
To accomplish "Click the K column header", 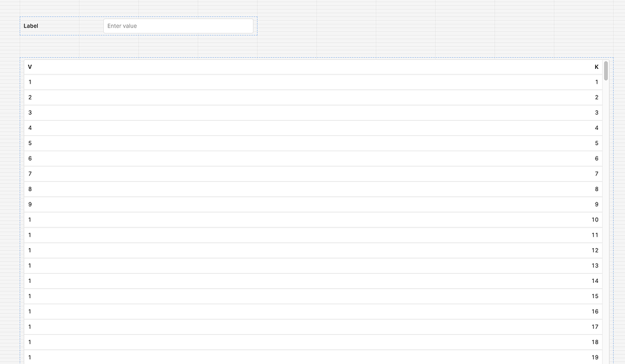I will pos(596,67).
